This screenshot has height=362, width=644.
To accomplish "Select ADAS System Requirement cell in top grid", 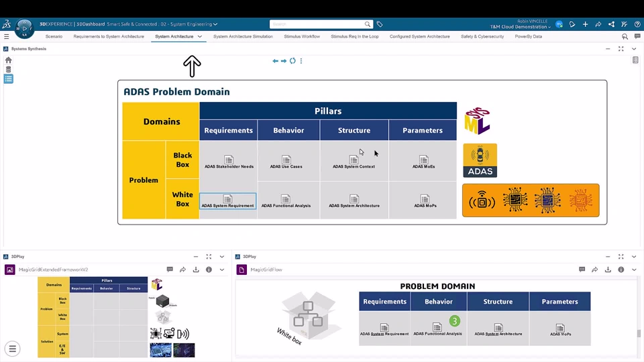I will coord(228,201).
